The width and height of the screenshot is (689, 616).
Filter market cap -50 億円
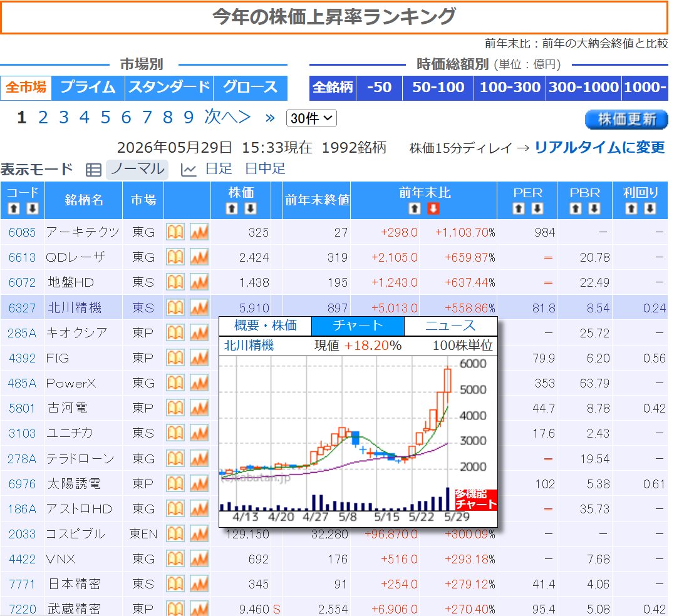pyautogui.click(x=379, y=88)
